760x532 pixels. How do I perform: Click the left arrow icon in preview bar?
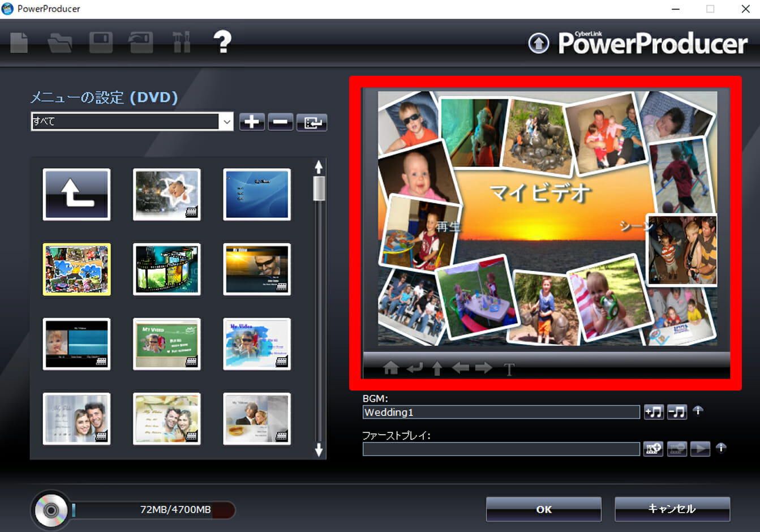pyautogui.click(x=461, y=368)
